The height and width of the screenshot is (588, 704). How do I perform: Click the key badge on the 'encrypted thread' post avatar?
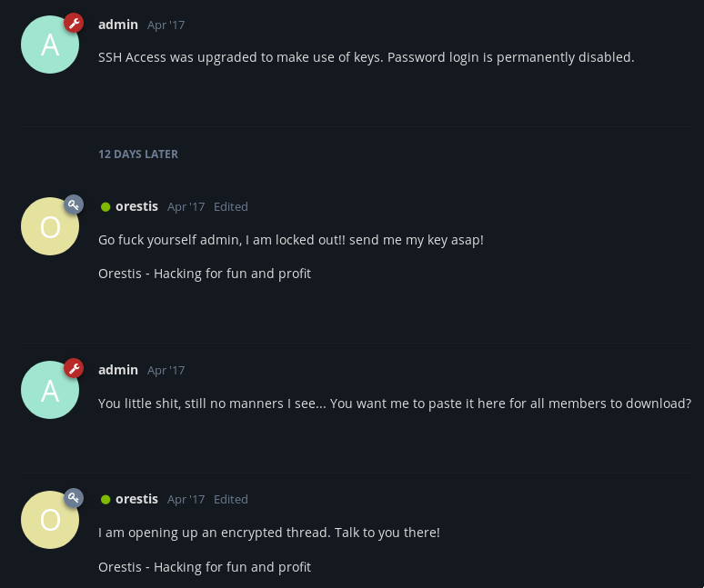[74, 497]
